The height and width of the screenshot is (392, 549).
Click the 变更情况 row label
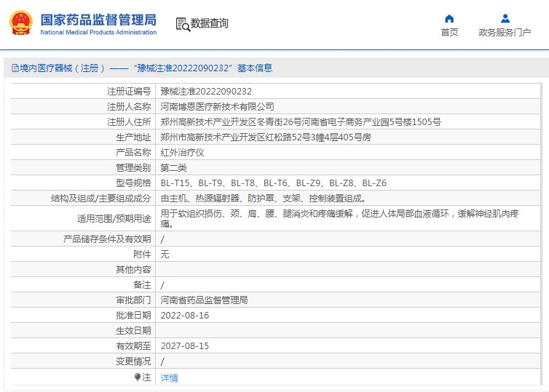[133, 361]
